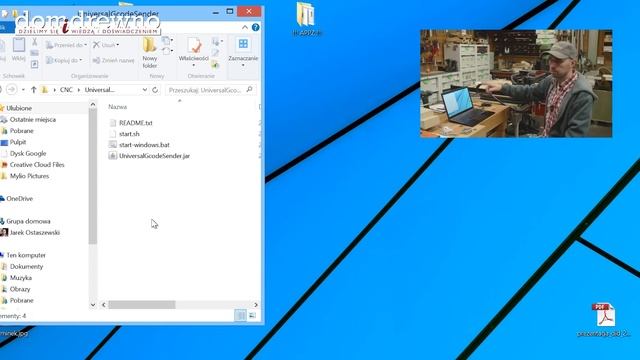Sort by the Nazwa column header
The width and height of the screenshot is (640, 360).
point(118,107)
